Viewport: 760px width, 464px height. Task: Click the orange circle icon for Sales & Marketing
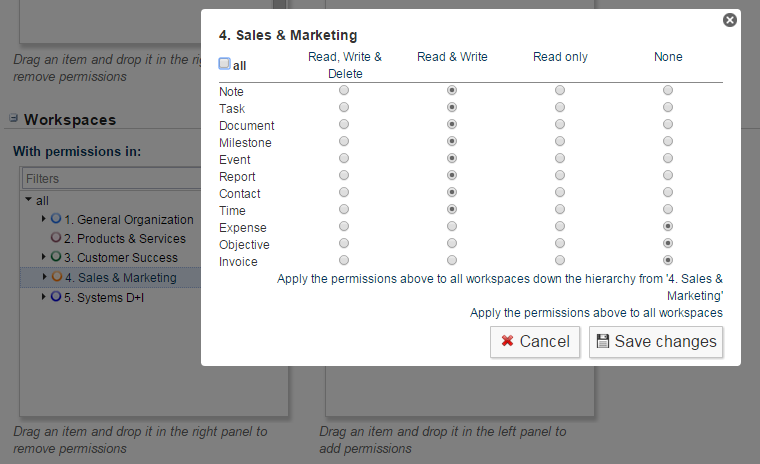click(56, 277)
